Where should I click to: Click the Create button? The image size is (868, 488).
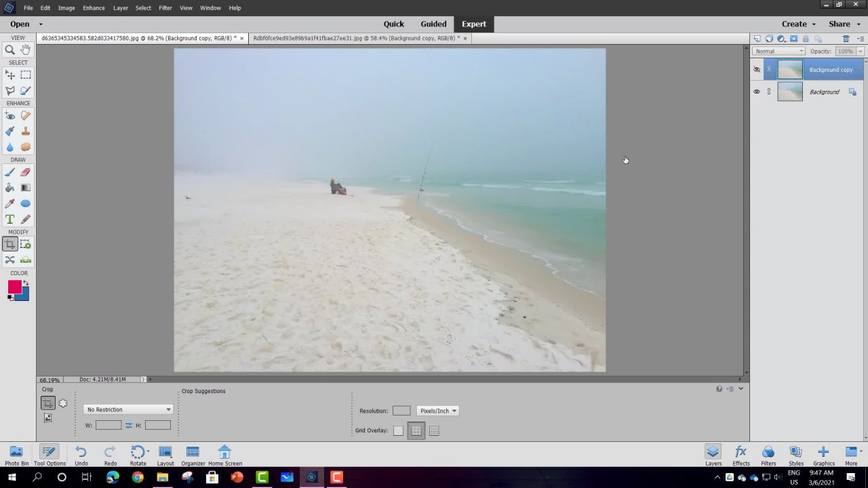pyautogui.click(x=798, y=24)
